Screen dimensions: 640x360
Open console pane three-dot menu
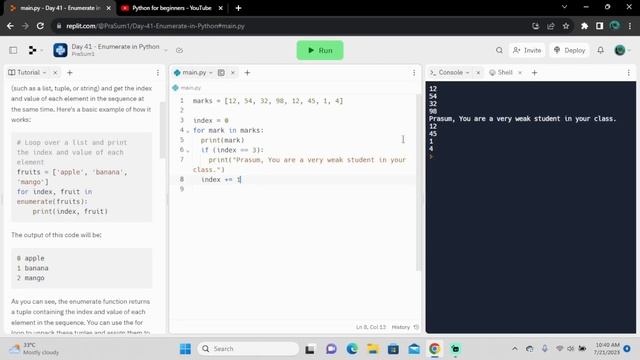coord(629,73)
